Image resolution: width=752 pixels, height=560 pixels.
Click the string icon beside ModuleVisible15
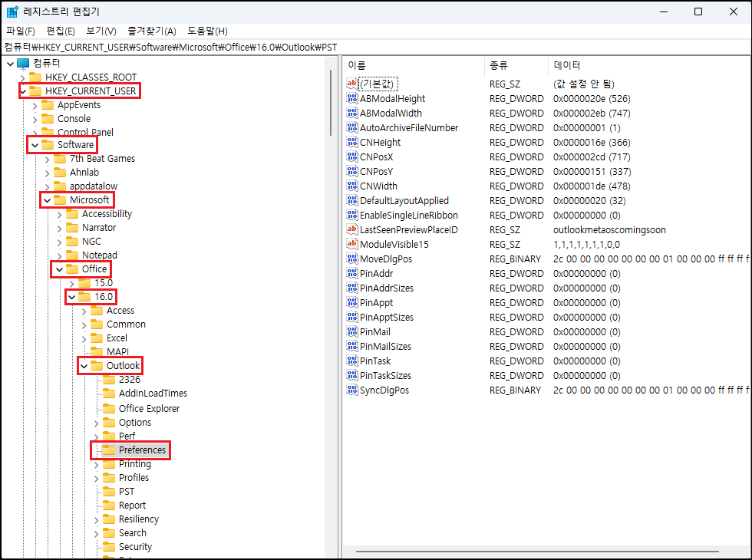352,244
